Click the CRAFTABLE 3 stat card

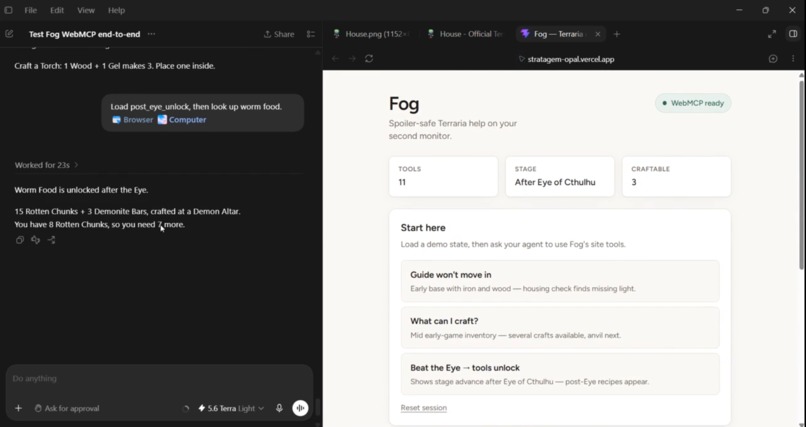676,176
